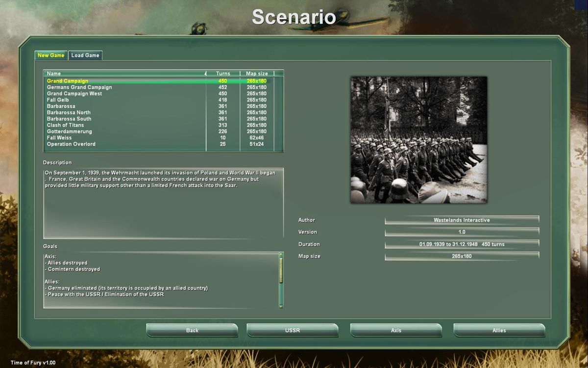Sort scenarios by the Map size column

tap(258, 73)
